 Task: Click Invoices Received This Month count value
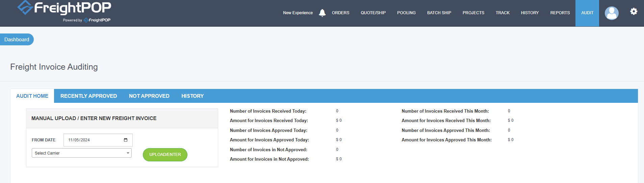click(509, 111)
